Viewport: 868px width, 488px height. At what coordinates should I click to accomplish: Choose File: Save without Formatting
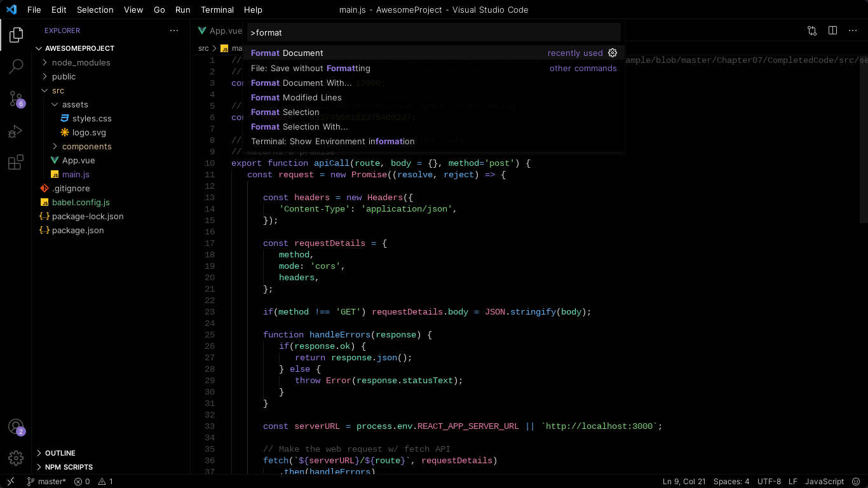point(434,68)
